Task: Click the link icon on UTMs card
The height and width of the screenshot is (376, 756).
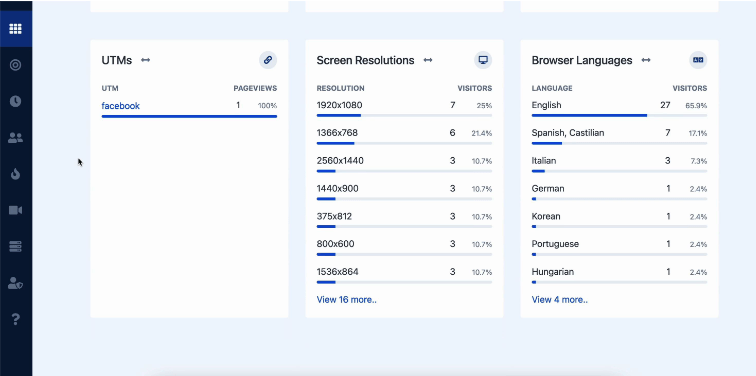Action: (x=268, y=60)
